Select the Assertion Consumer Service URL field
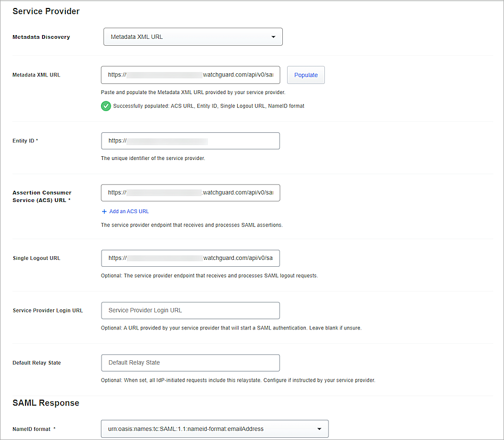Screen dimensions: 504x440 pyautogui.click(x=190, y=192)
